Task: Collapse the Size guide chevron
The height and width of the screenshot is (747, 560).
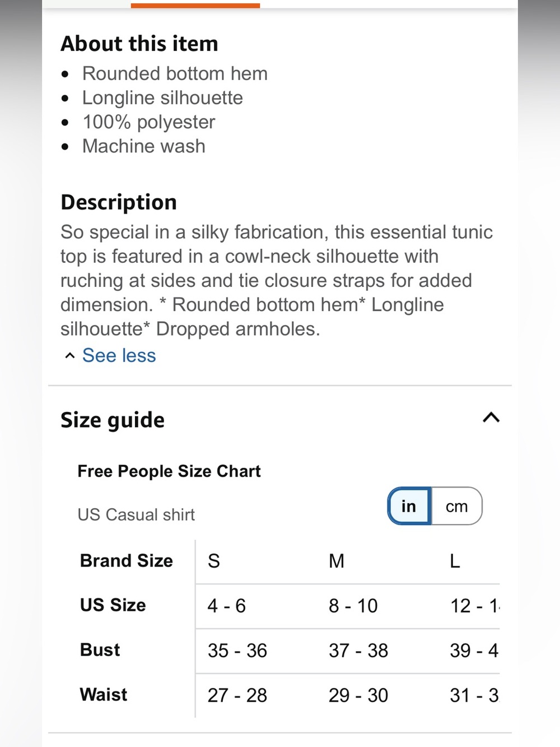Action: tap(491, 417)
